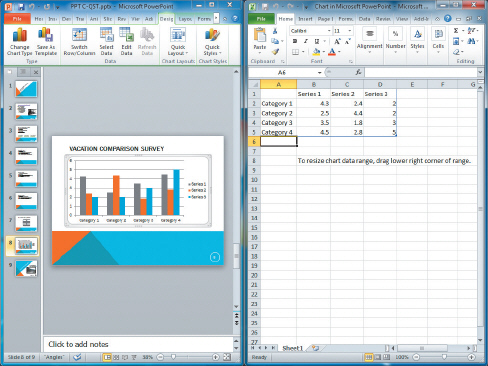Click Clear eraser icon in Editing group
Image resolution: width=488 pixels, height=366 pixels.
tap(456, 52)
